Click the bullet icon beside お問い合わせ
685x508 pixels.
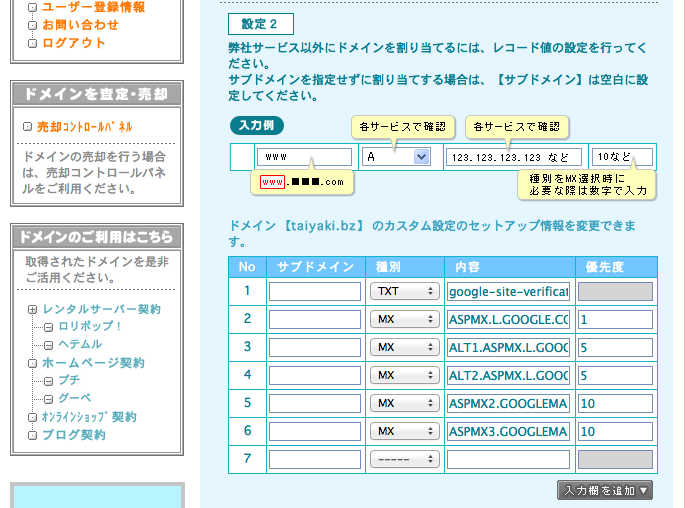[32, 25]
